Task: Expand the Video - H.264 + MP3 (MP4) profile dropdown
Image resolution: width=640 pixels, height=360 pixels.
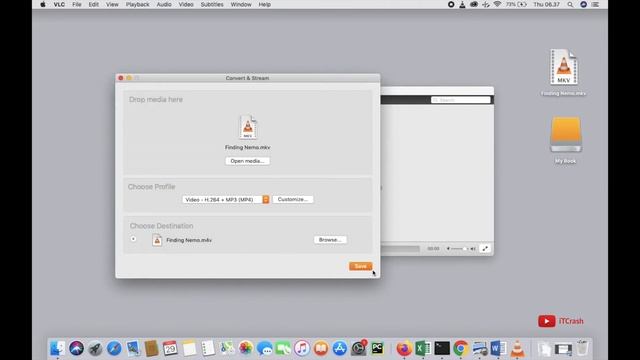Action: pos(226,199)
